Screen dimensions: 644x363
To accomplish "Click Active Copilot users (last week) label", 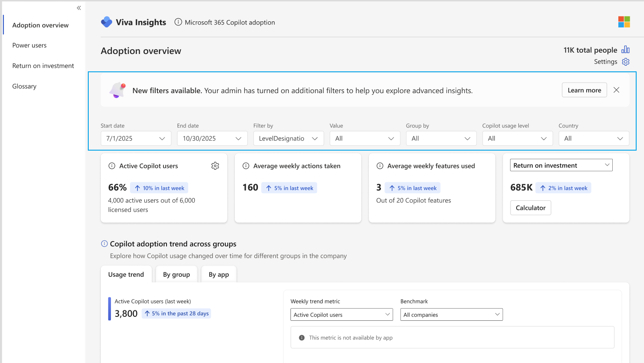I will (x=153, y=301).
